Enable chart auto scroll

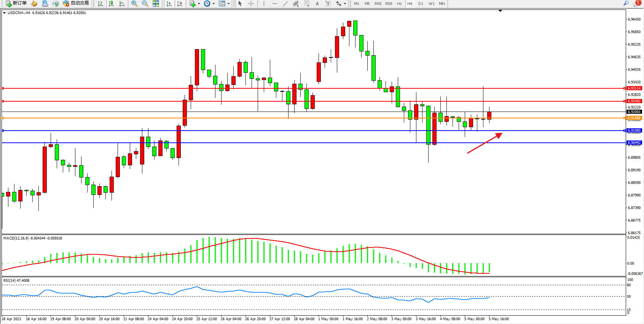tap(169, 3)
